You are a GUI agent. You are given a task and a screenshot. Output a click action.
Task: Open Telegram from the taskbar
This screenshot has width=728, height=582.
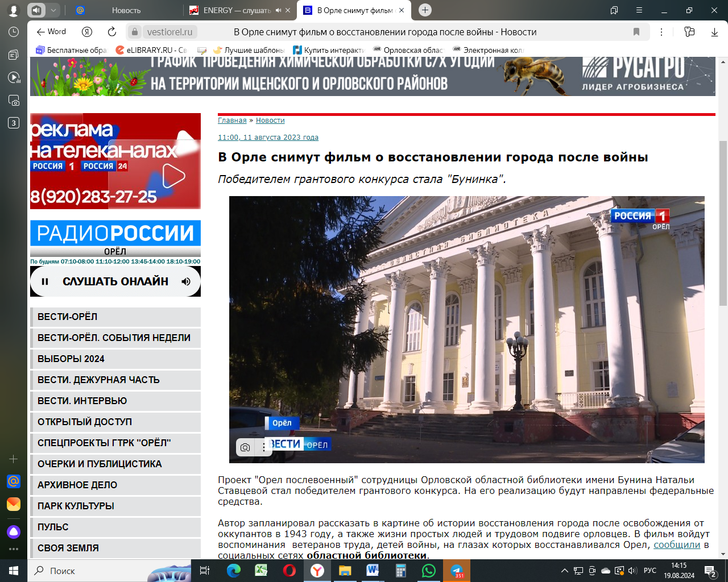[456, 570]
